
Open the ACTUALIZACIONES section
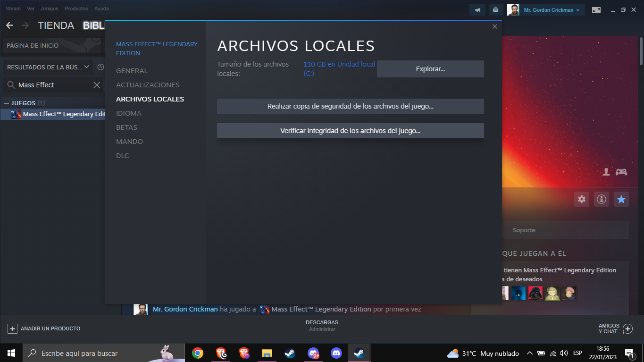point(148,85)
